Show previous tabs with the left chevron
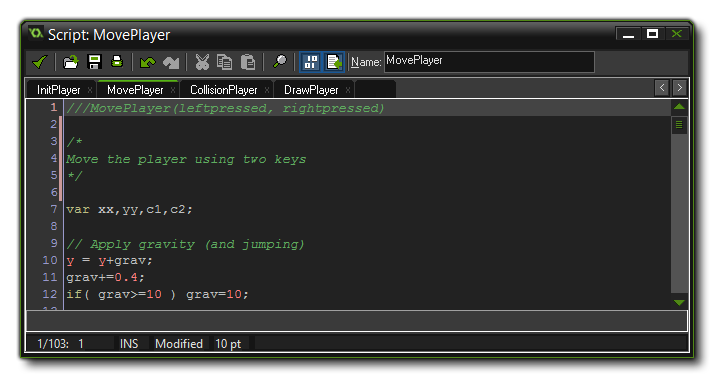Viewport: 714px width, 378px height. pos(662,87)
